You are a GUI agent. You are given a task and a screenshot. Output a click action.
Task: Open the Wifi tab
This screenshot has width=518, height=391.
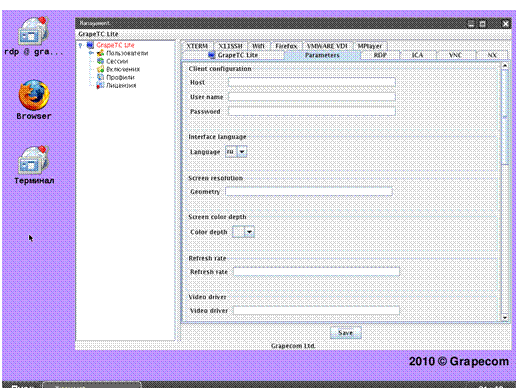258,46
